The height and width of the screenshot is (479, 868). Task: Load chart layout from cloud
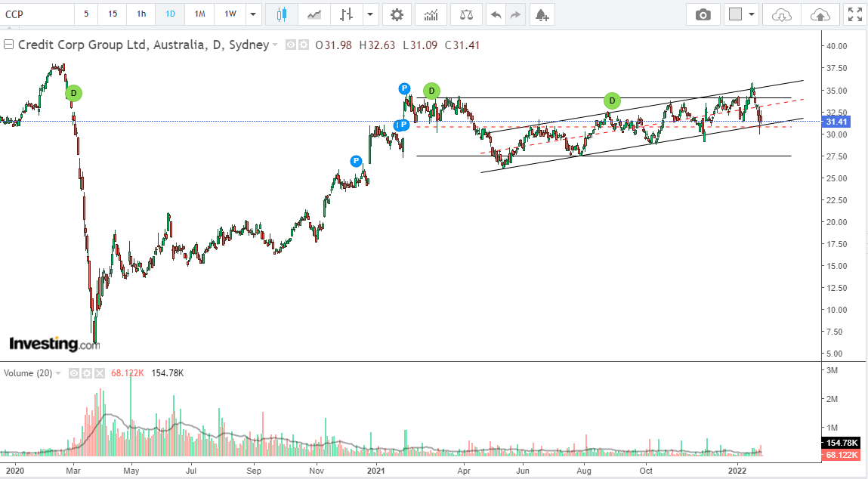tap(781, 15)
